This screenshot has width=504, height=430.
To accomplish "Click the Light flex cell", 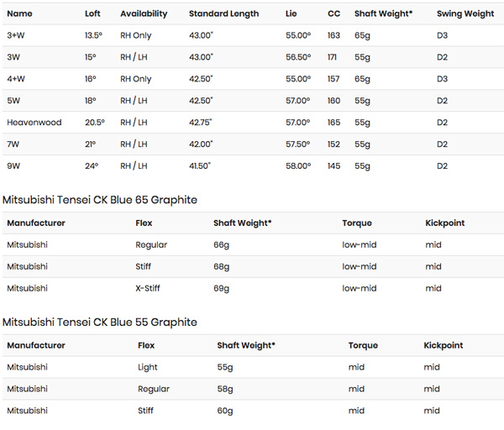I will (x=148, y=367).
